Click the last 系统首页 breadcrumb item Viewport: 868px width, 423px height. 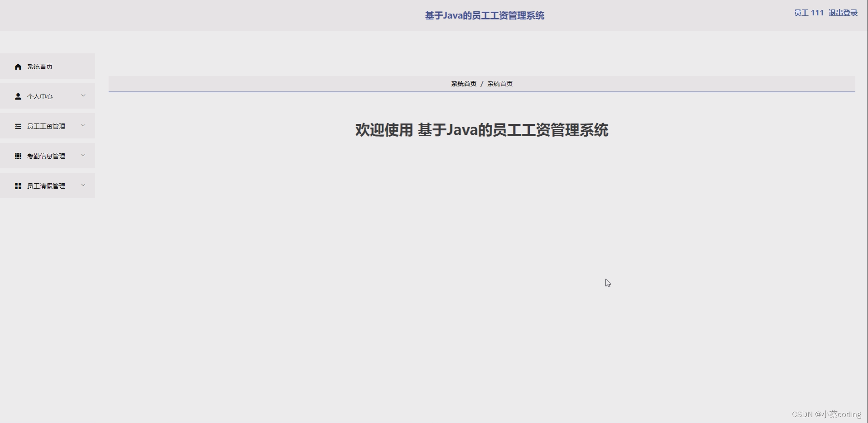point(500,84)
